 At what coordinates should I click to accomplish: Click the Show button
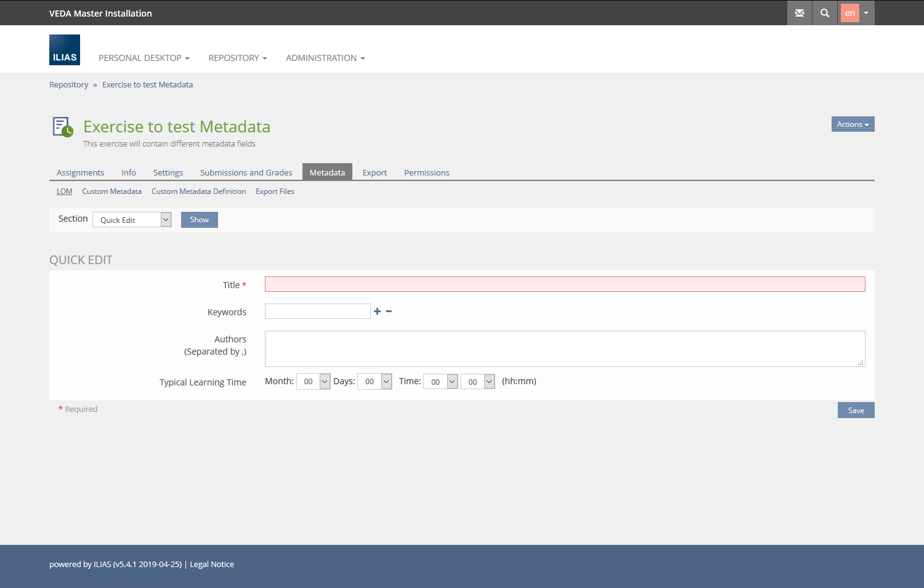[x=199, y=220]
